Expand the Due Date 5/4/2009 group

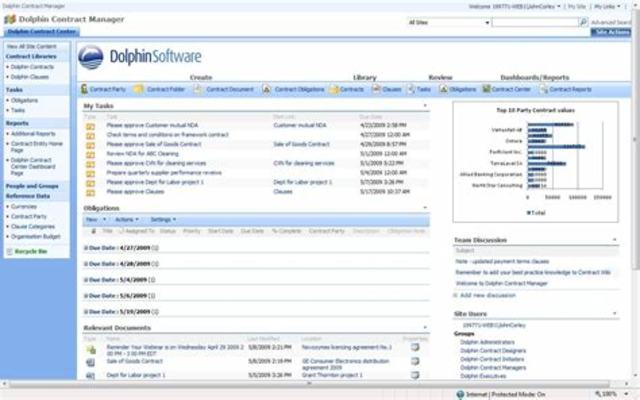click(x=86, y=280)
